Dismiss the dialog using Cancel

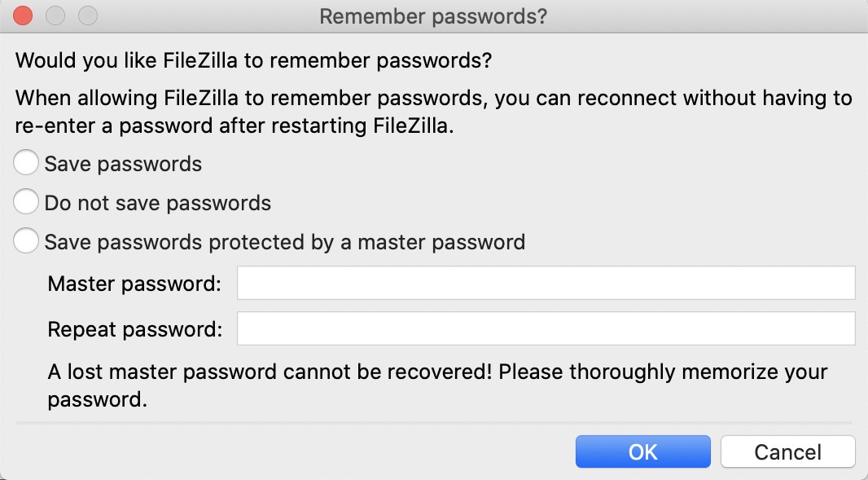tap(787, 451)
